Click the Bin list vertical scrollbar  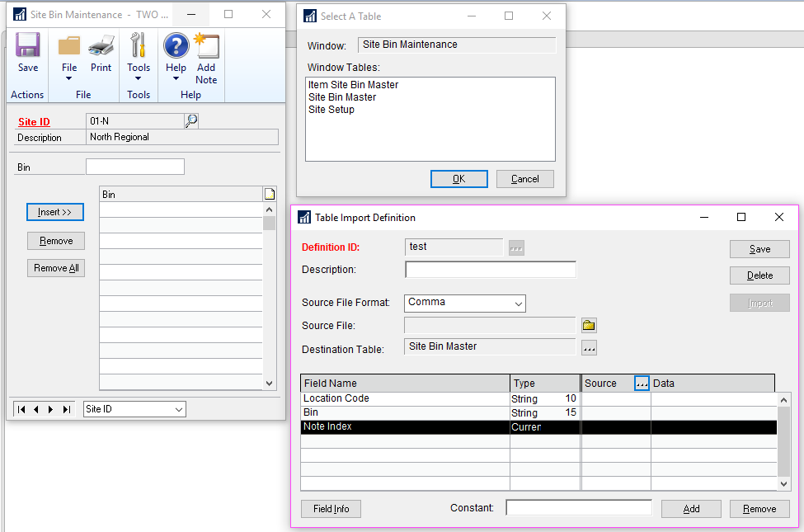click(x=269, y=297)
